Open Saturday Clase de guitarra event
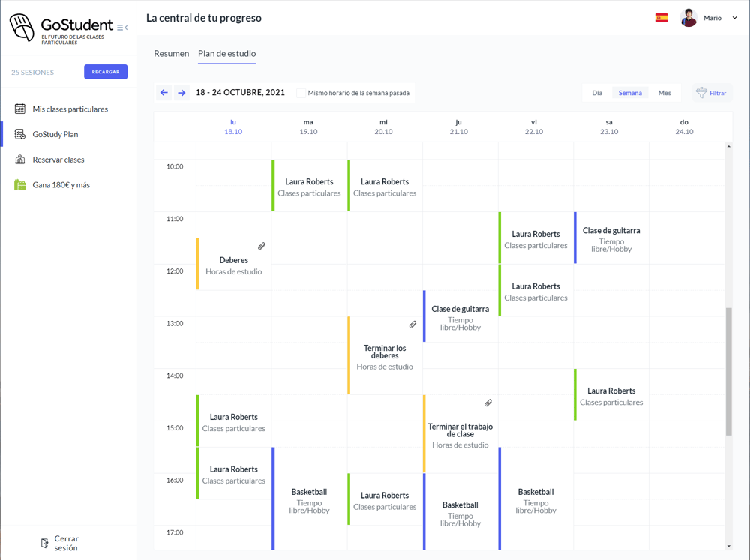Viewport: 750px width, 560px height. 611,238
